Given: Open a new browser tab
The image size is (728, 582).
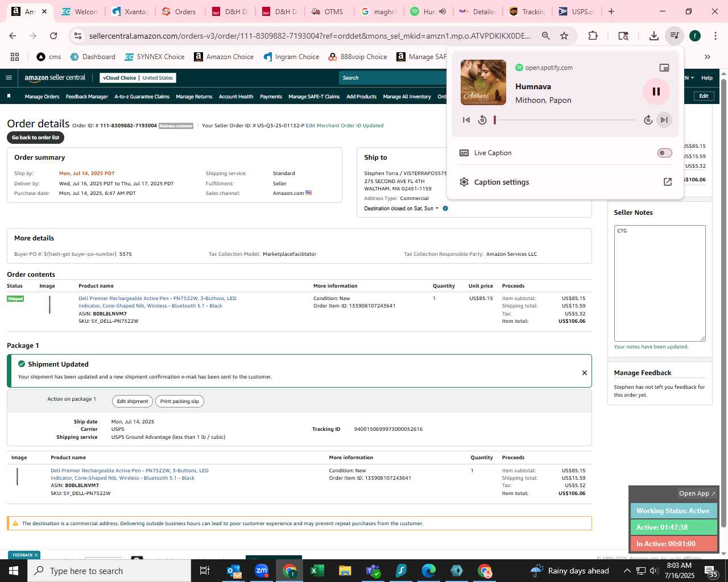Looking at the screenshot, I should (611, 11).
